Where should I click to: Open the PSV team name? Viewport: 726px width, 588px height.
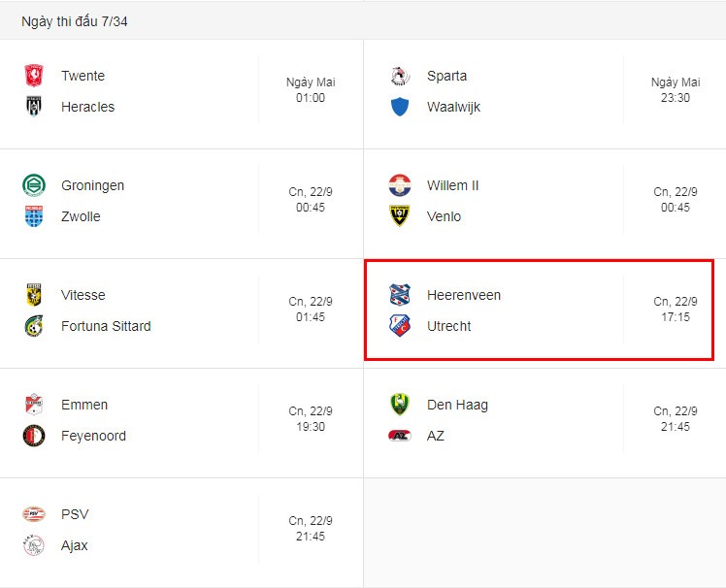coord(75,514)
